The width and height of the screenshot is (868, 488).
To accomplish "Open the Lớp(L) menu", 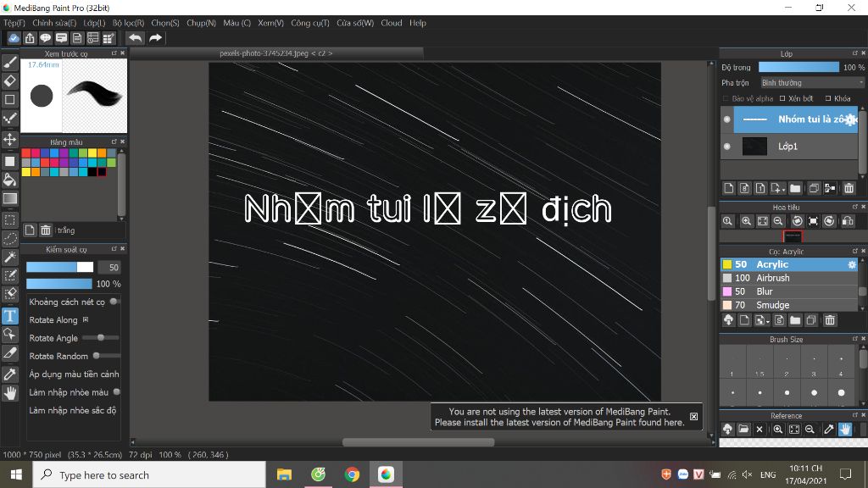I will pyautogui.click(x=94, y=23).
